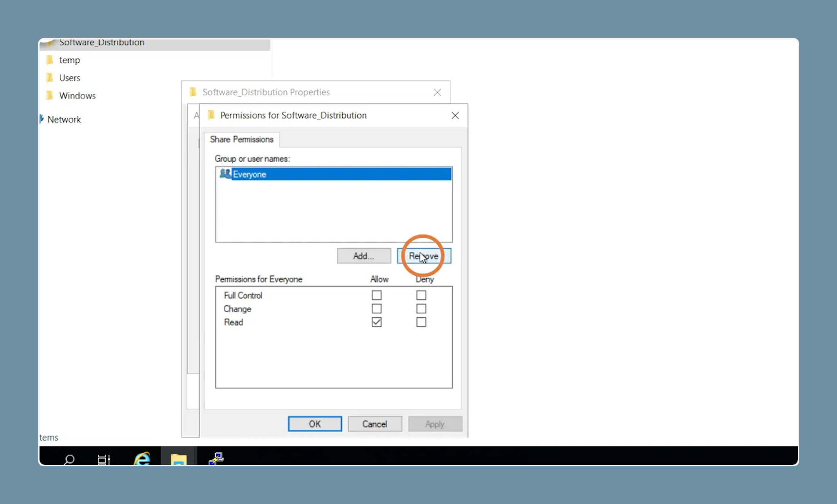Click the Read permission row label
The width and height of the screenshot is (837, 504).
tap(233, 322)
